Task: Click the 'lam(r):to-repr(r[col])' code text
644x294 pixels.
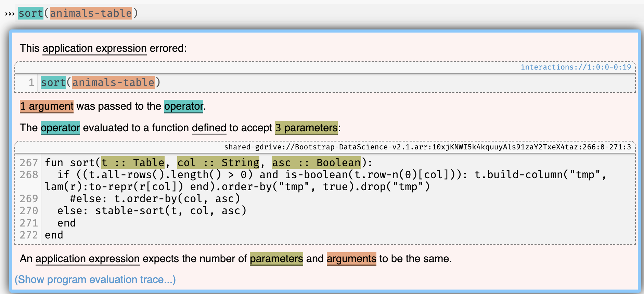Action: 114,187
